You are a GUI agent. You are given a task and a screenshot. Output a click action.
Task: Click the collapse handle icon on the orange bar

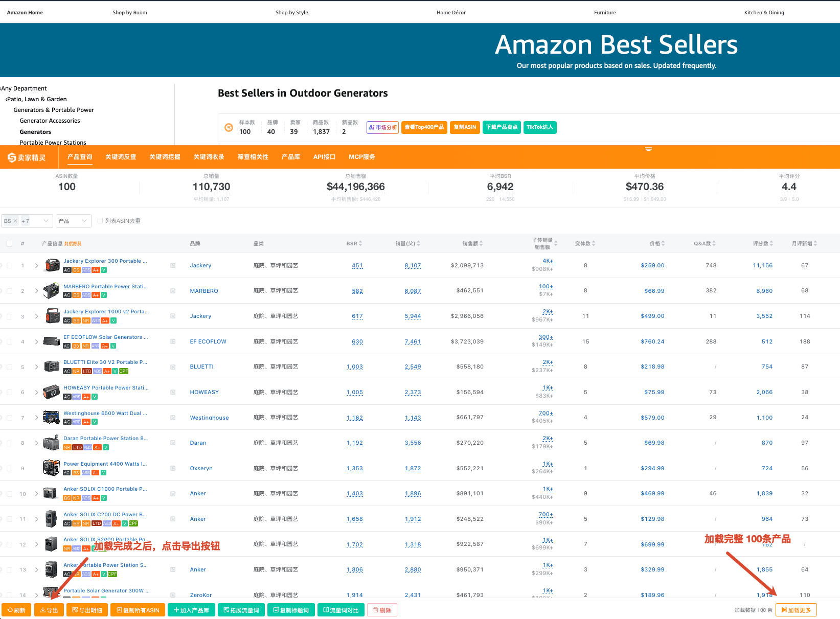pos(648,149)
